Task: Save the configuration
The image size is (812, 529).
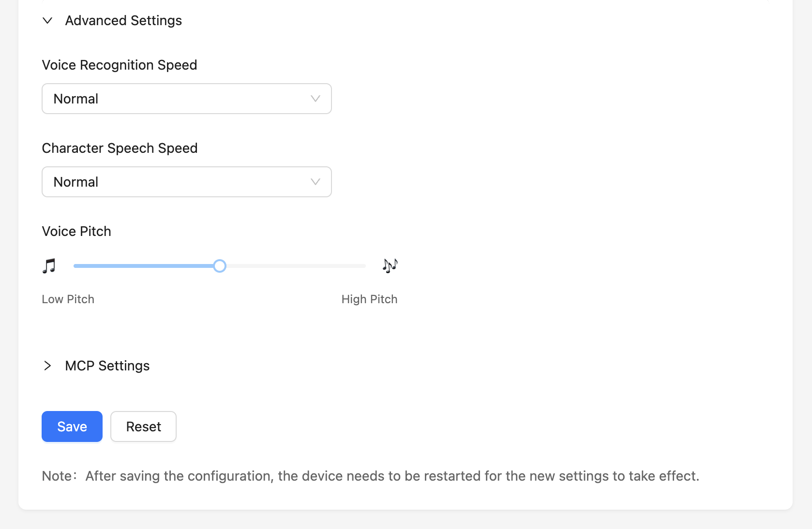Action: pos(72,426)
